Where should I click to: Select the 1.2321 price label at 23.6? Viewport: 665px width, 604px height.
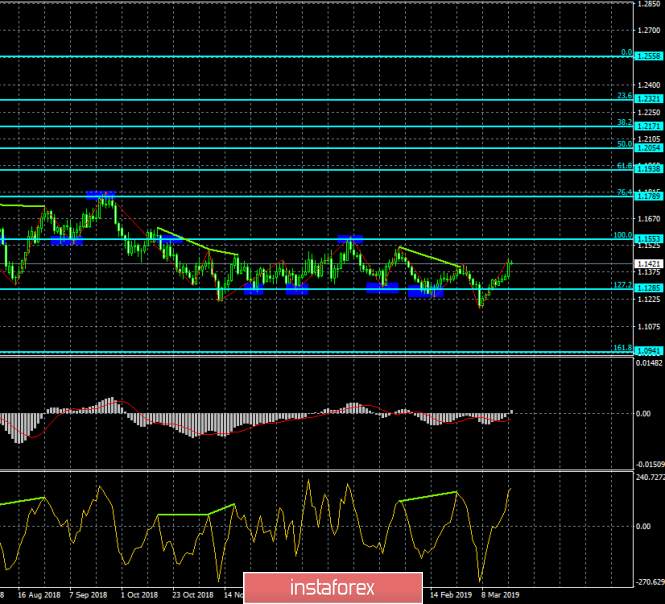tap(648, 99)
